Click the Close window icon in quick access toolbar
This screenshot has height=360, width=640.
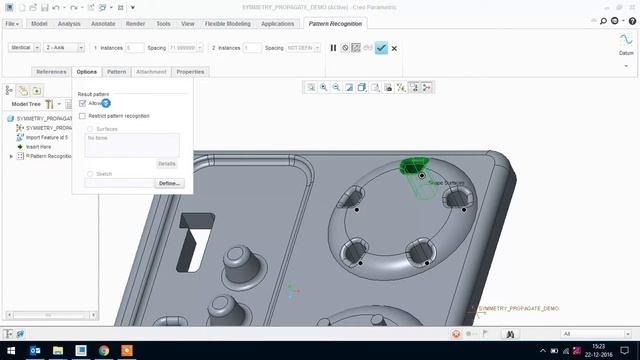pos(120,7)
